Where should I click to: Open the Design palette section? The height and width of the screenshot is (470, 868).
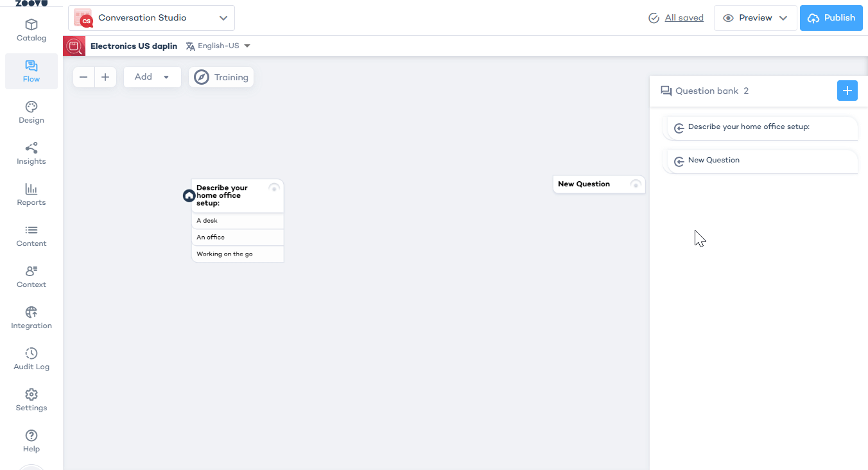31,112
